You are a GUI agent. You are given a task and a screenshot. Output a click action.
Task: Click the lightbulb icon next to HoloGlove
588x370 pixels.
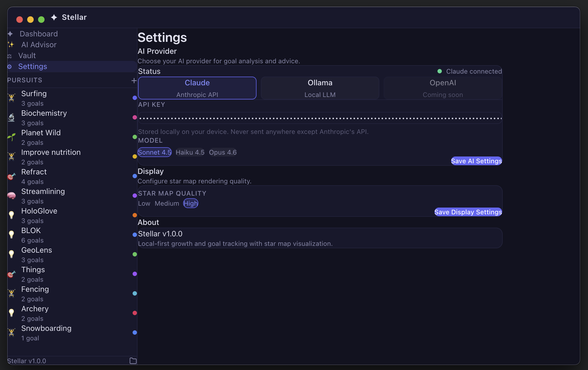(x=11, y=215)
